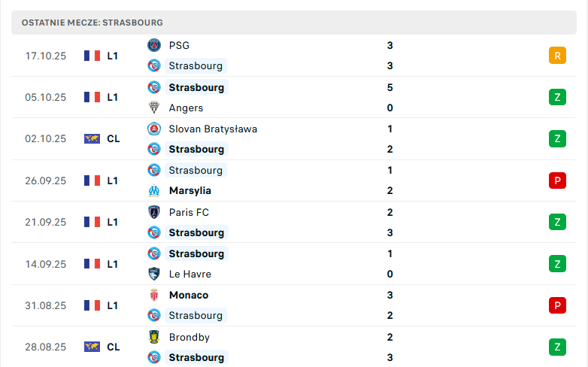This screenshot has width=588, height=367.
Task: Select the Le Havre team name
Action: [x=190, y=274]
